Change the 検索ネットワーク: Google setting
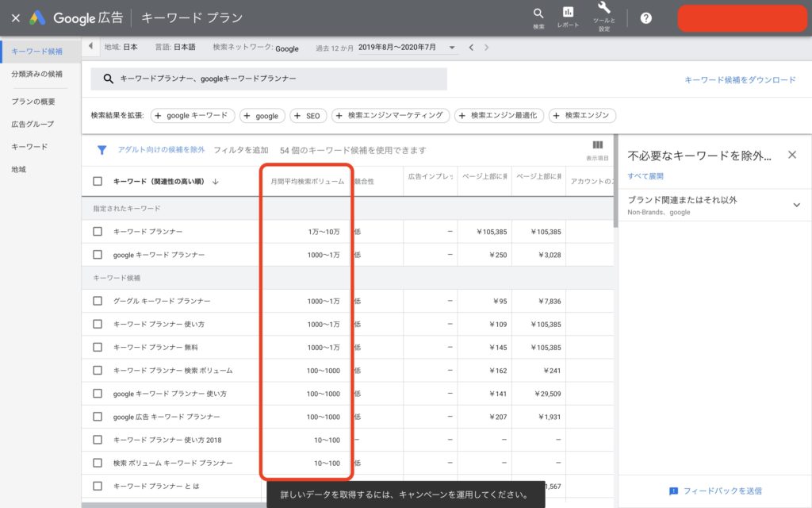812x508 pixels. [256, 47]
